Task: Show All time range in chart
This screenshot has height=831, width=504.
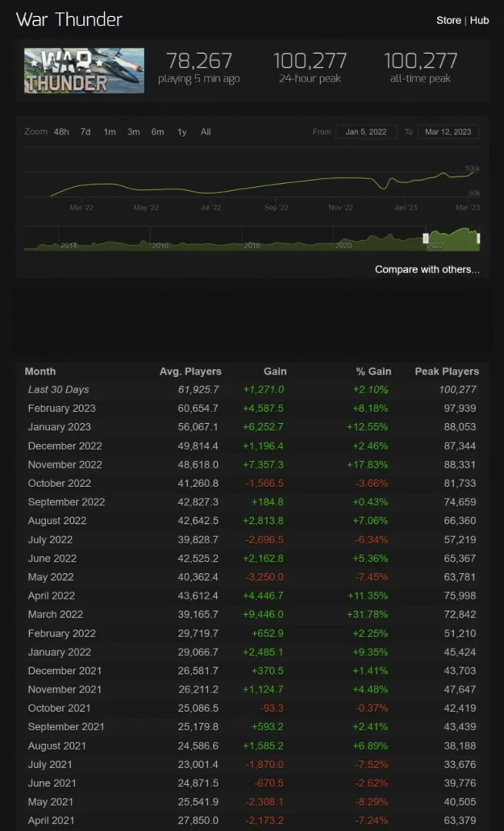Action: pos(205,132)
